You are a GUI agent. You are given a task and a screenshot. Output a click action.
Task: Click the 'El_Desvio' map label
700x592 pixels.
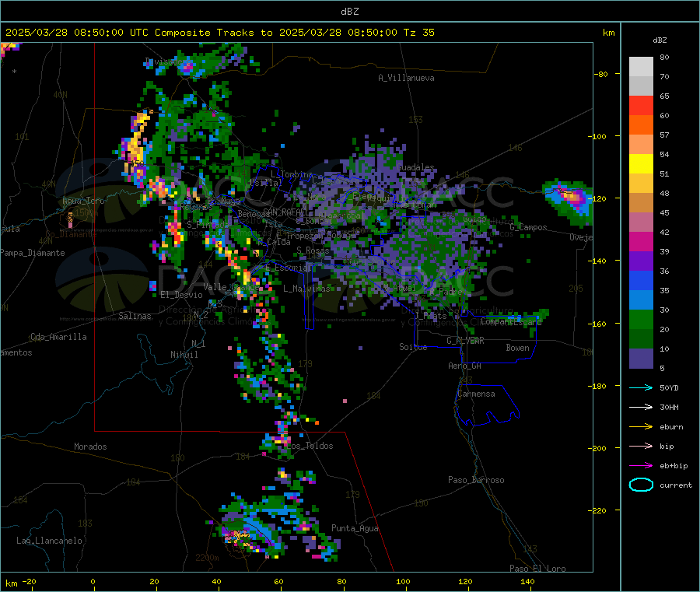click(x=182, y=295)
